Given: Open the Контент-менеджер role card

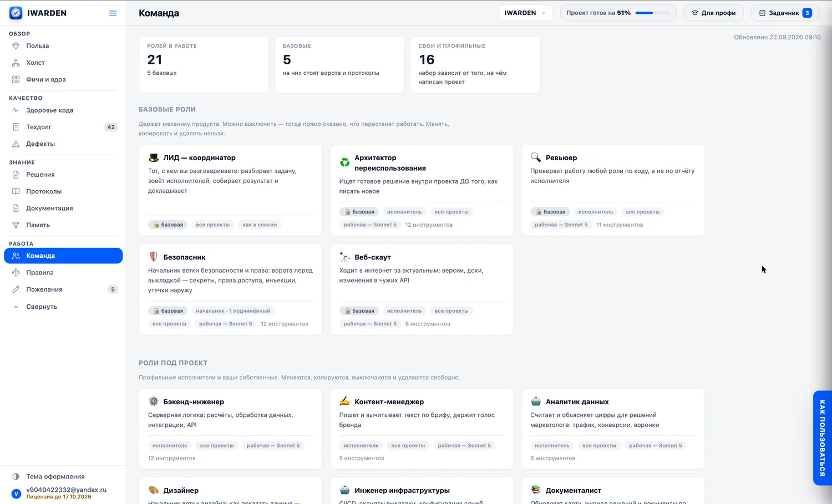Looking at the screenshot, I should [x=422, y=429].
